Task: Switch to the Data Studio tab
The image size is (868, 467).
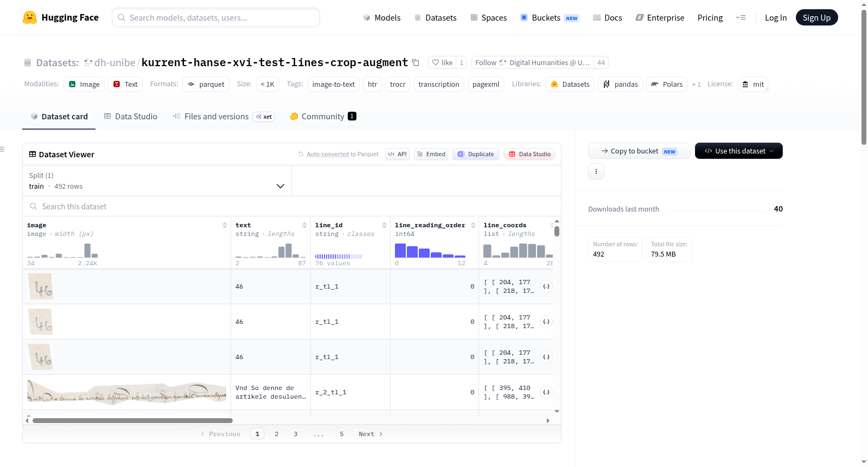Action: (x=131, y=117)
